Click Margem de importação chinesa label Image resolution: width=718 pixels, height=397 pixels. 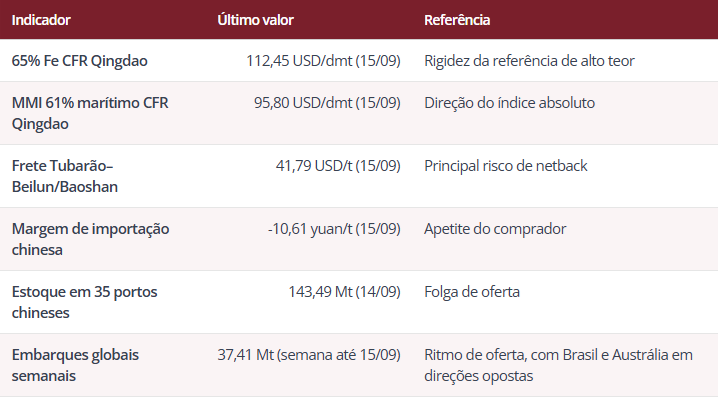pos(91,239)
